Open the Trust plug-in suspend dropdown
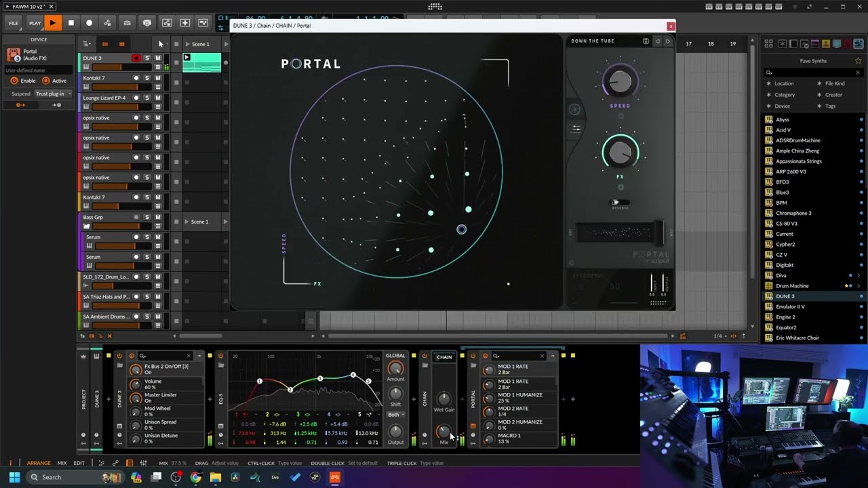 click(53, 94)
